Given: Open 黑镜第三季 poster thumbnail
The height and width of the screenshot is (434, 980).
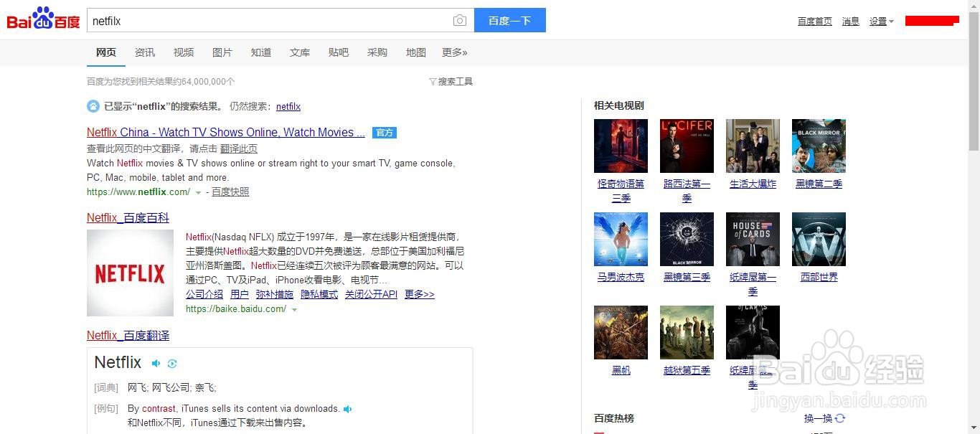Looking at the screenshot, I should point(687,239).
